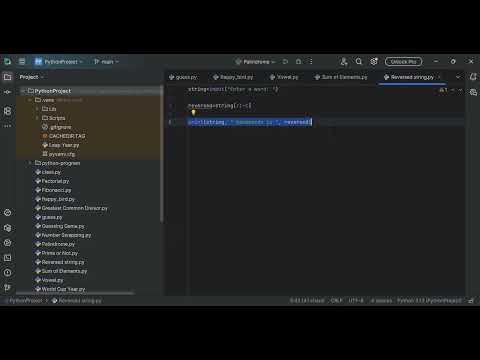Open Number Swapping.py in the project tree
The height and width of the screenshot is (360, 480).
tap(63, 235)
